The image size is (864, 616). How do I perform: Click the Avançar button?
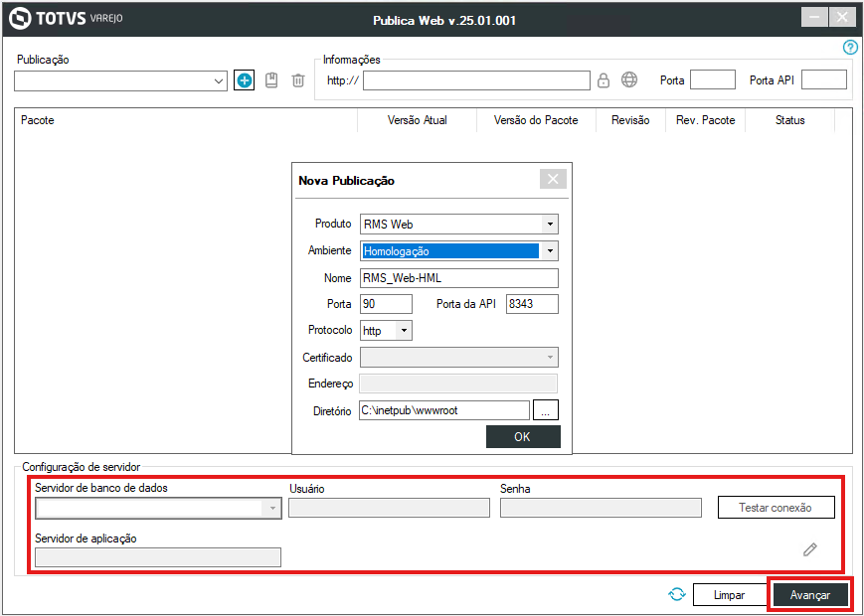pos(810,595)
